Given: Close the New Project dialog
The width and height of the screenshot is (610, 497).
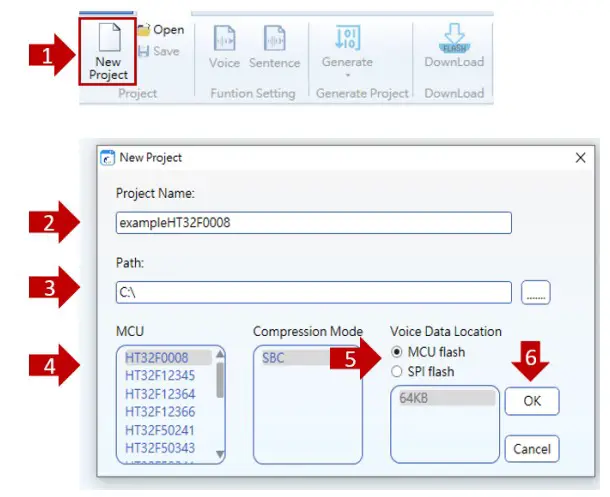Looking at the screenshot, I should click(x=580, y=158).
